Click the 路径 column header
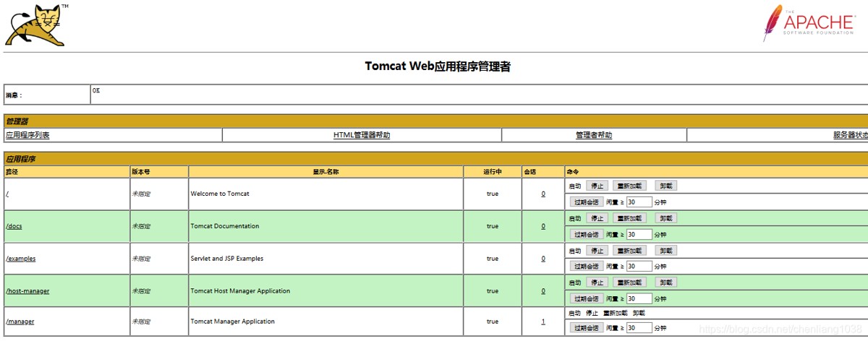 (11, 172)
